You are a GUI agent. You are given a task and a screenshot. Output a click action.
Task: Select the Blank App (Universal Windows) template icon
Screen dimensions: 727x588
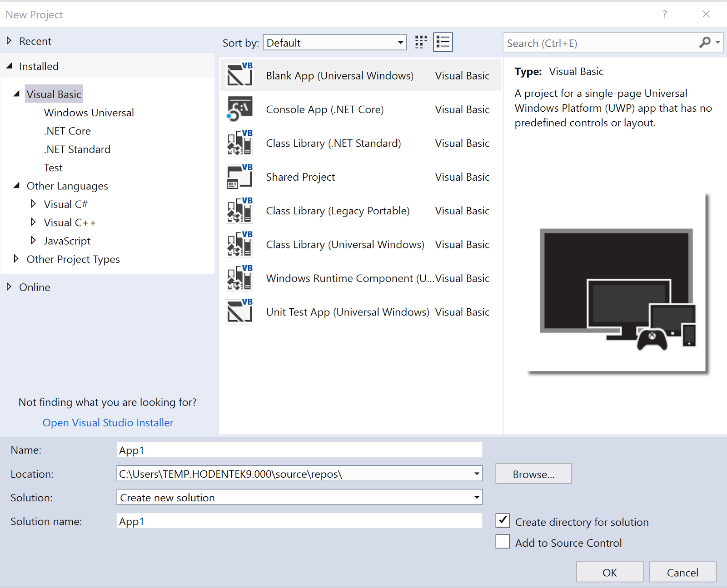click(239, 74)
